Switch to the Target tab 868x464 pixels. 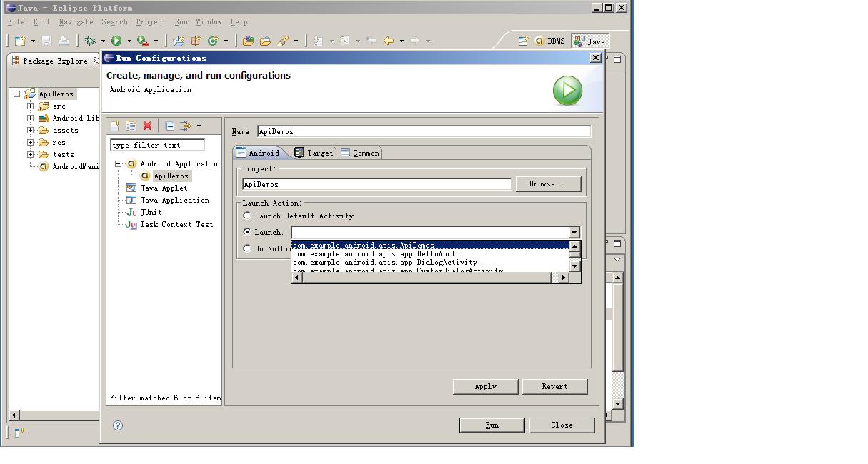tap(314, 153)
